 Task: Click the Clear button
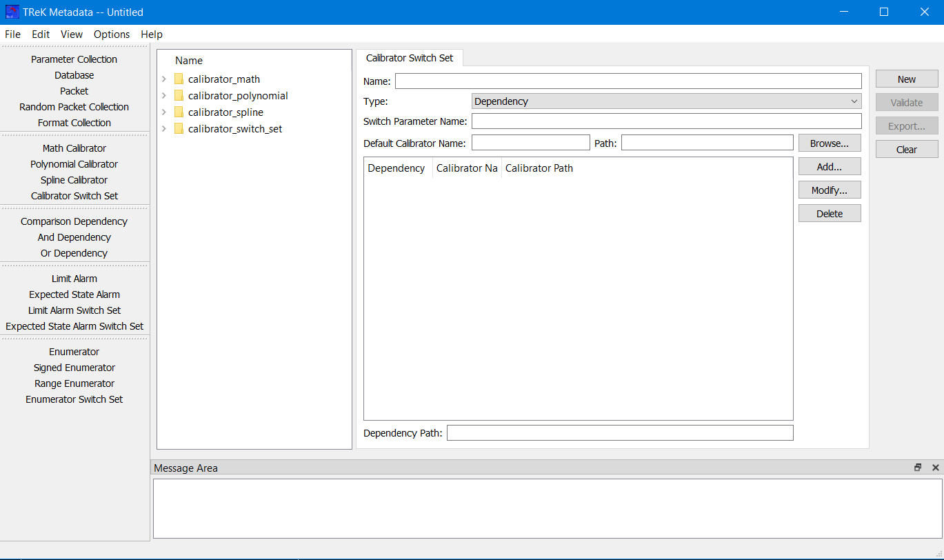tap(906, 150)
